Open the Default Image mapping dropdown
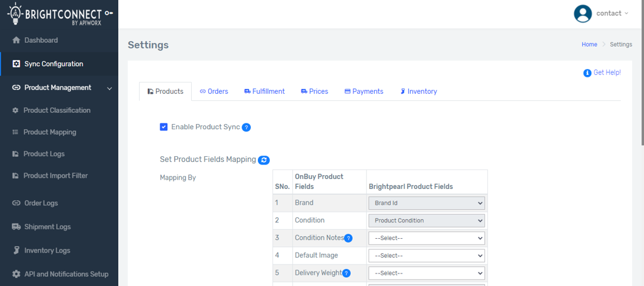The height and width of the screenshot is (286, 644). pos(427,256)
